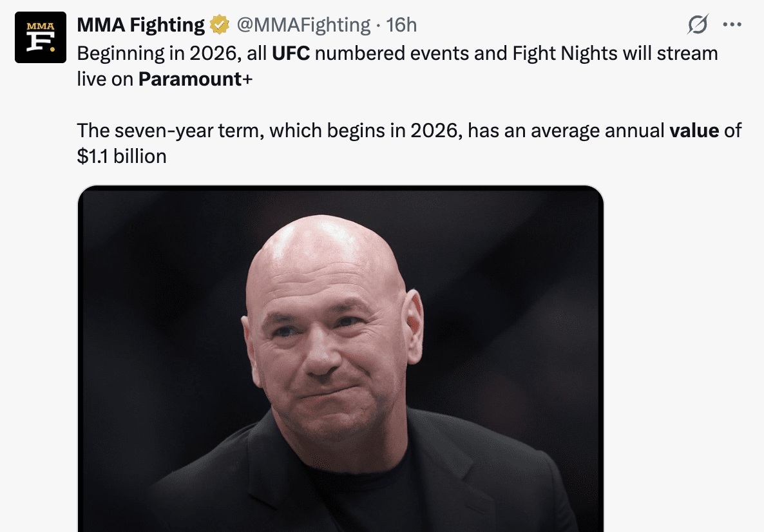This screenshot has height=532, width=764.
Task: Click the "average annual" phrase
Action: [600, 131]
